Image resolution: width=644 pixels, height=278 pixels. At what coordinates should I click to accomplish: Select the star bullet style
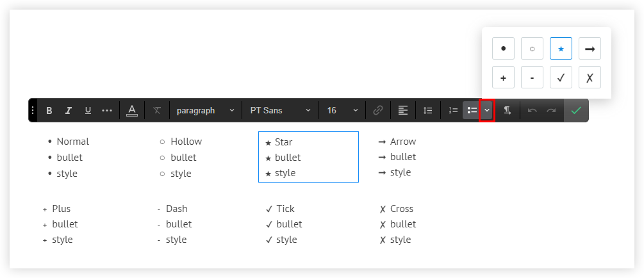point(561,49)
